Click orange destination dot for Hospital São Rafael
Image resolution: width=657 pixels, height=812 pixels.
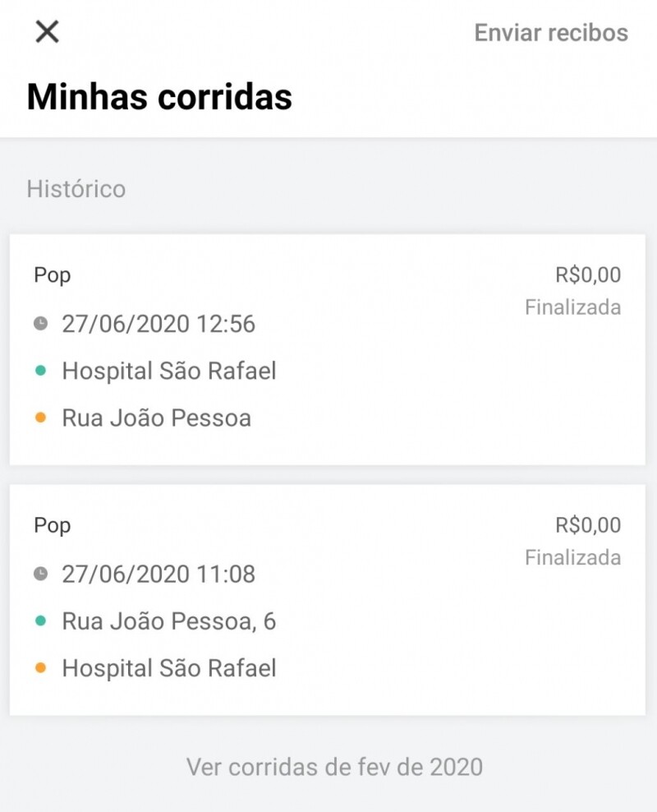pyautogui.click(x=40, y=668)
